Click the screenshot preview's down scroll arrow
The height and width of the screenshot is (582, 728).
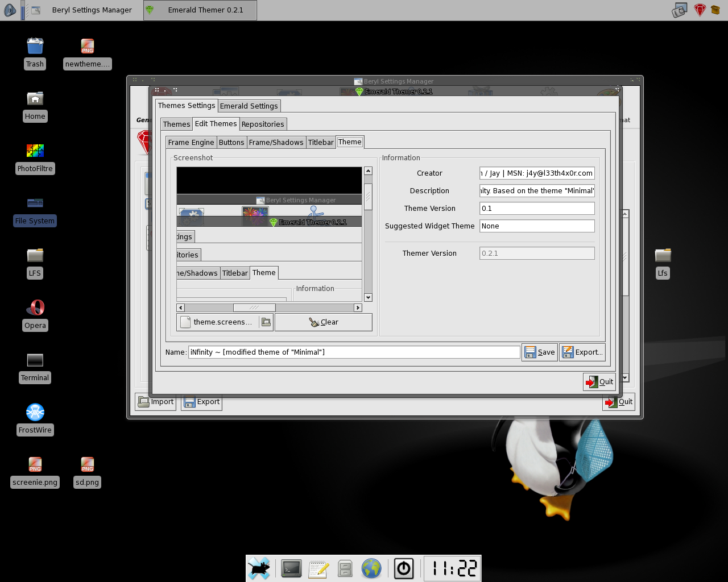[x=368, y=297]
